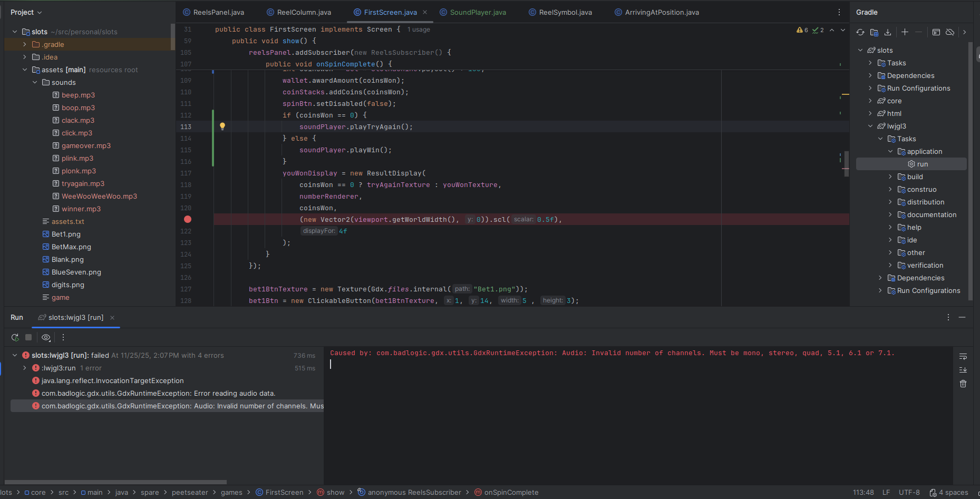
Task: Toggle soft-wrap in the console
Action: click(x=963, y=356)
